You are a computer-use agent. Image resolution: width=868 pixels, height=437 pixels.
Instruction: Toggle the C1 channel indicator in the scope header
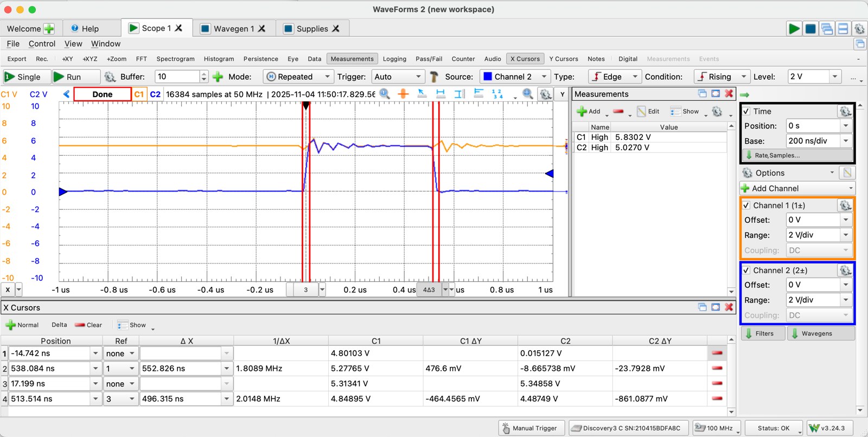tap(139, 94)
